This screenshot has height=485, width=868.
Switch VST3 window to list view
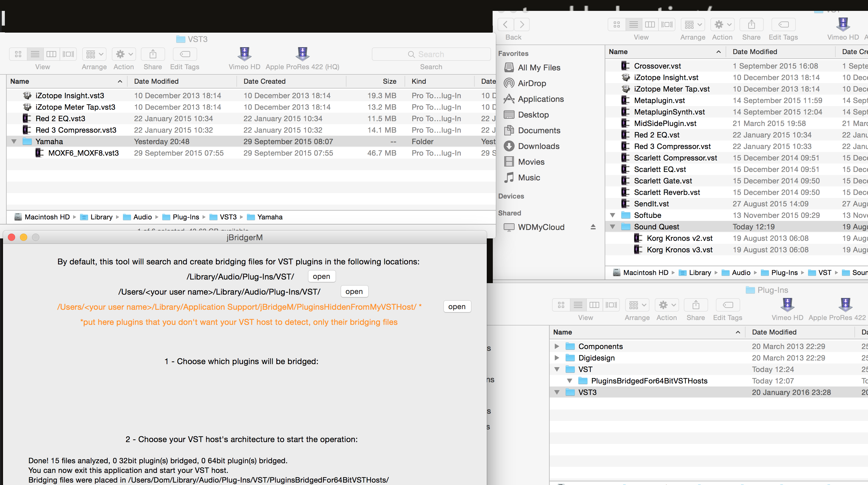click(35, 54)
